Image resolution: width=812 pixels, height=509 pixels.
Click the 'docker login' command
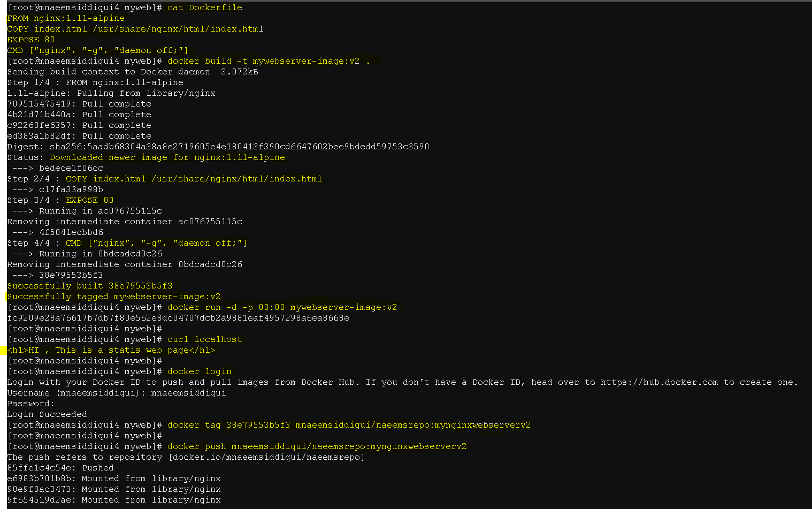click(x=200, y=371)
